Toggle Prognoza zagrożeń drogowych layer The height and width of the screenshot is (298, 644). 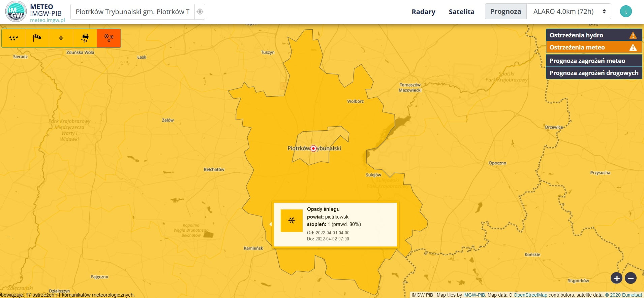click(593, 73)
